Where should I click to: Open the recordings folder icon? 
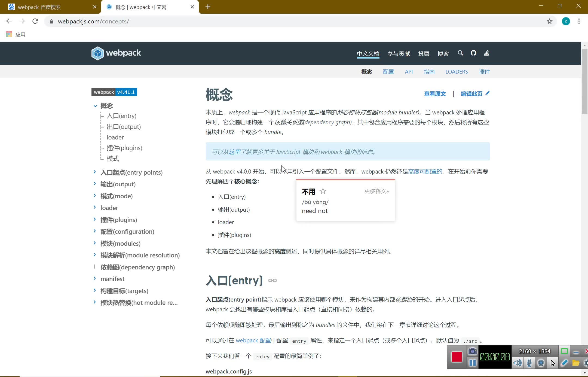pyautogui.click(x=576, y=363)
